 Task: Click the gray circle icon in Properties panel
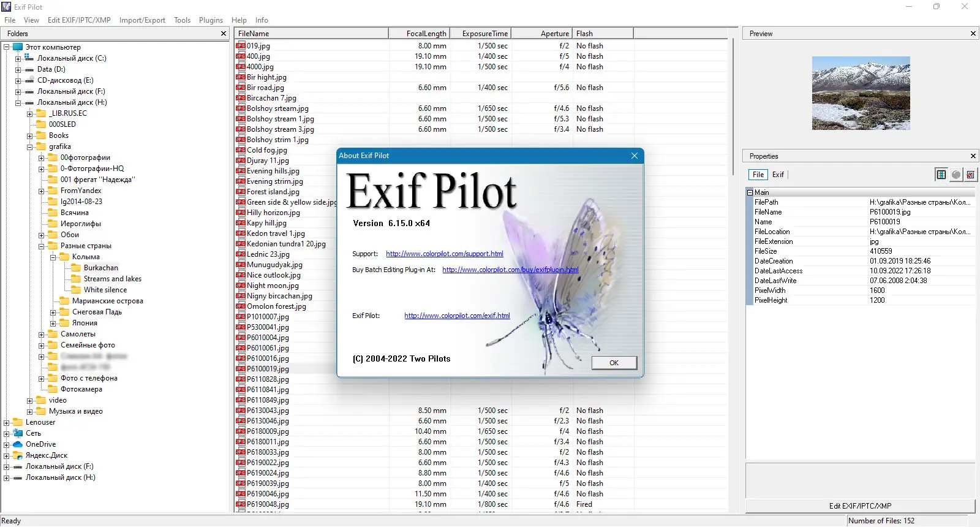pos(956,175)
